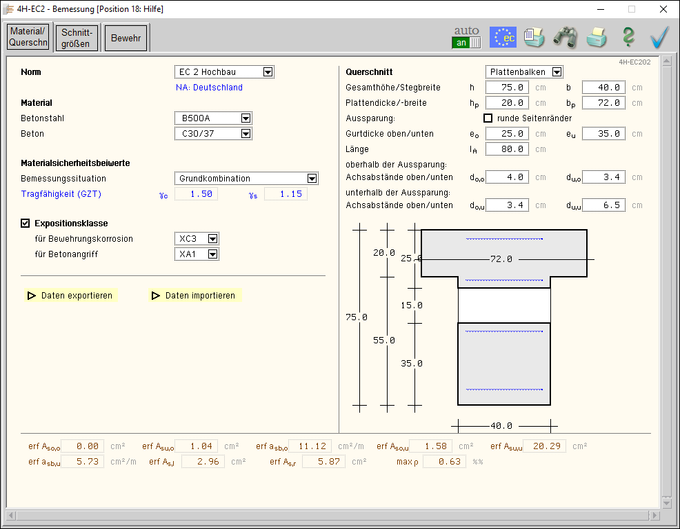680x529 pixels.
Task: Switch to the Material/Querschn tab
Action: (28, 37)
